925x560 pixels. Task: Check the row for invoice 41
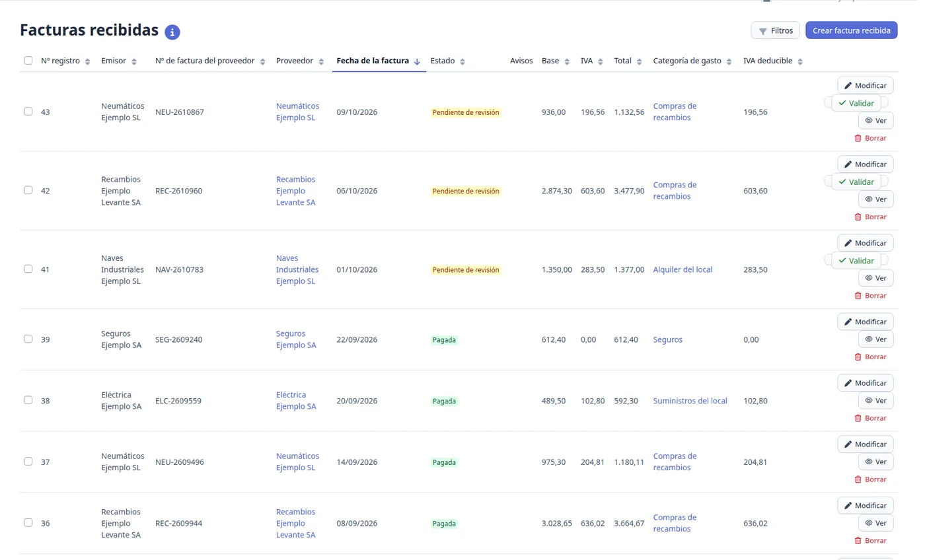coord(28,269)
